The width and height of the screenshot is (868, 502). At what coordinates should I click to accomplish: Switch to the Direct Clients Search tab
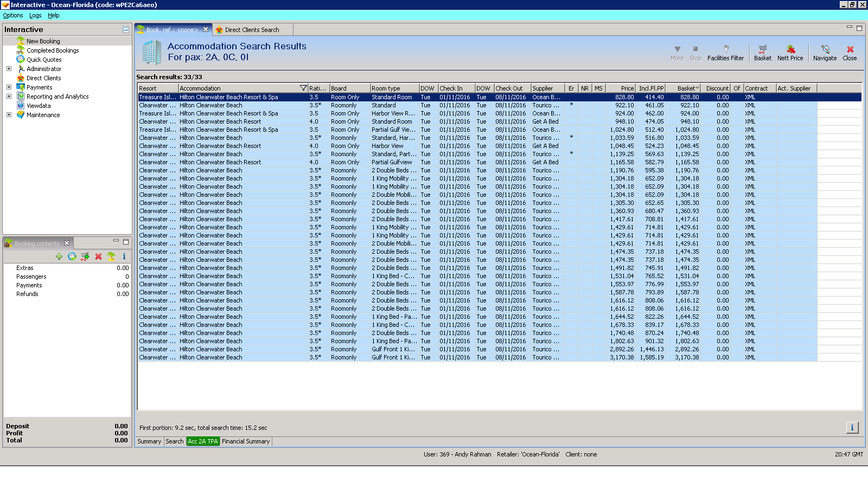click(x=252, y=30)
